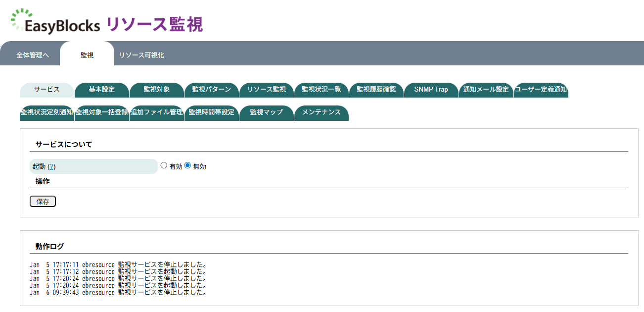Switch to the 監視 tab
Screen dimensions: 644x312
[87, 54]
